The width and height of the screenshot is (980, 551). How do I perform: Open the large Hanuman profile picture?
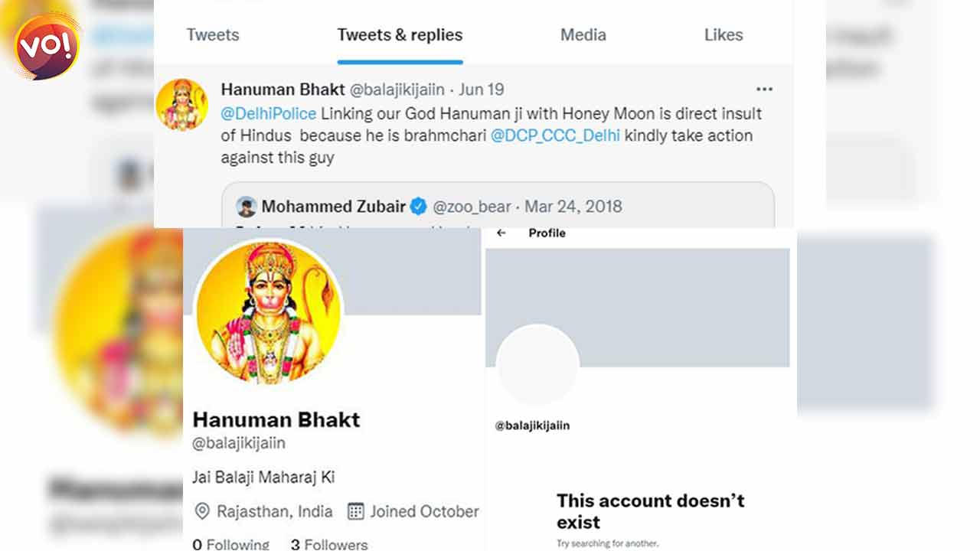click(269, 311)
